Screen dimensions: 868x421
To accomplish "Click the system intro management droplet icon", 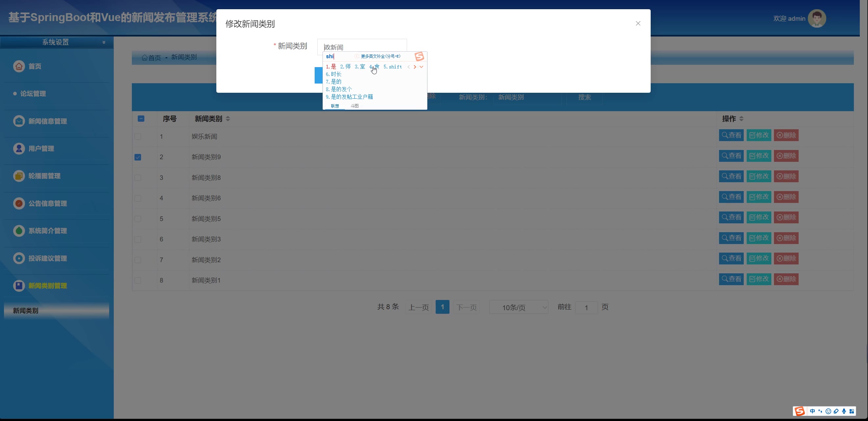I will 19,231.
